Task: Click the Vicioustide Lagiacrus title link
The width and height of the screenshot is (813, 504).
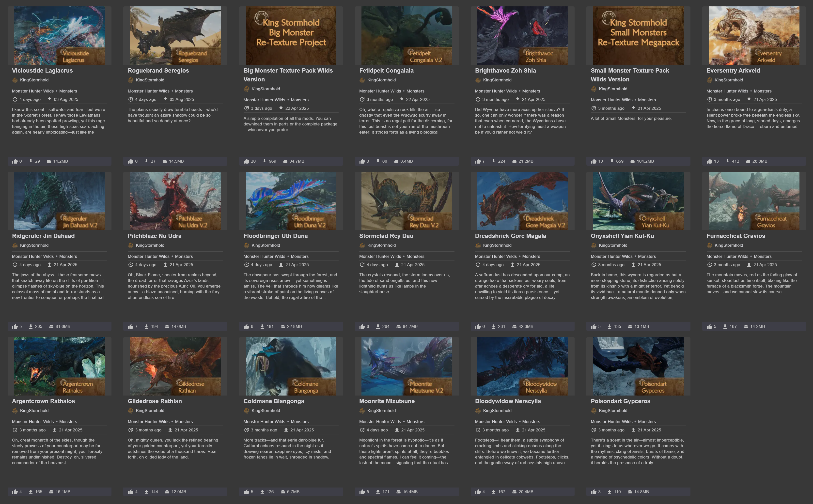Action: 42,70
